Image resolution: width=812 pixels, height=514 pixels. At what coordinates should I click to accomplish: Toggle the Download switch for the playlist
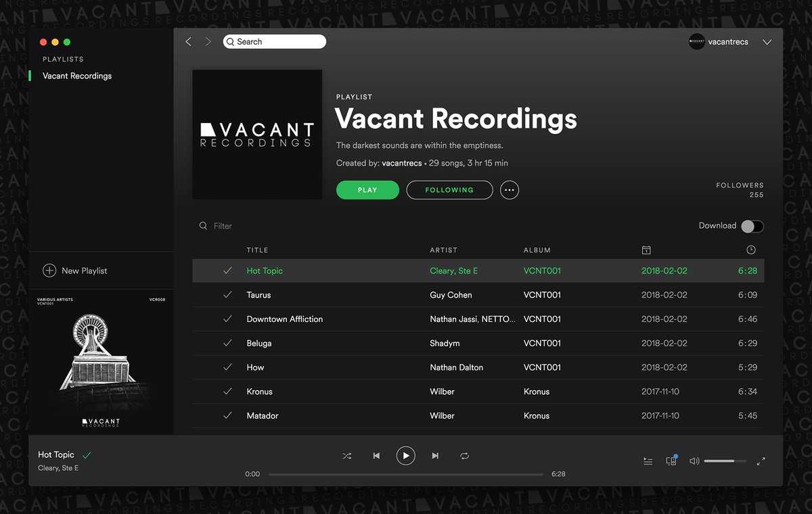tap(752, 226)
